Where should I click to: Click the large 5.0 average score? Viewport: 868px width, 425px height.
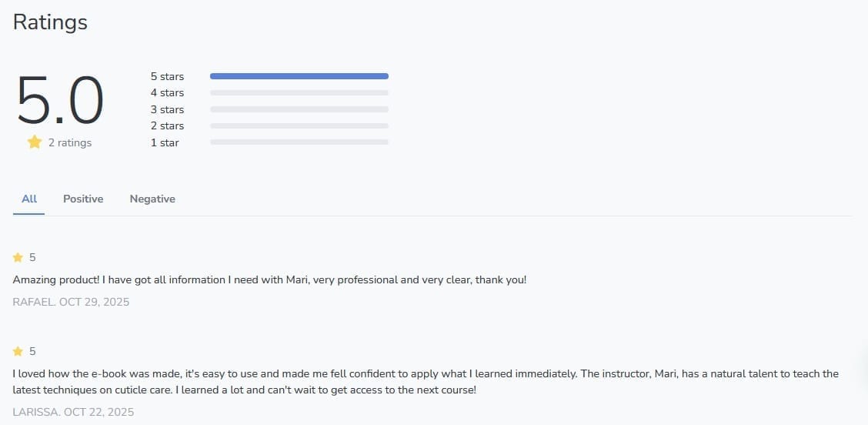click(x=60, y=100)
